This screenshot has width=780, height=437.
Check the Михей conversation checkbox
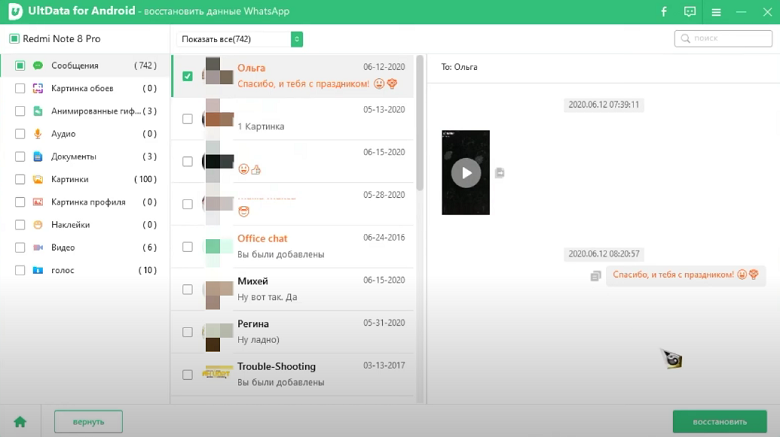tap(188, 290)
